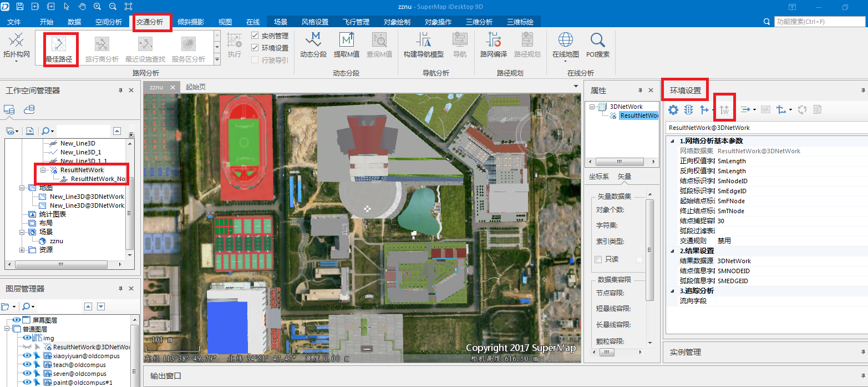Image resolution: width=868 pixels, height=387 pixels.
Task: Switch to the 空间分析 ribbon tab
Action: (108, 22)
